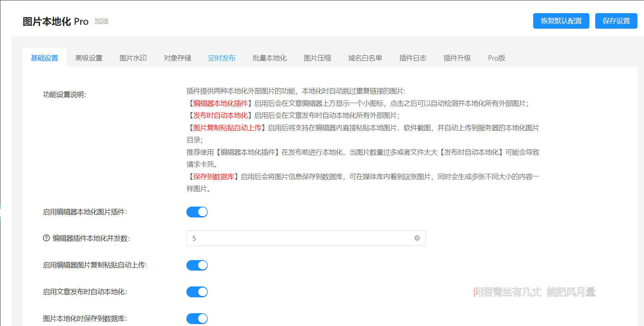The width and height of the screenshot is (644, 326).
Task: Switch to the 域名白名单 tab
Action: [365, 58]
